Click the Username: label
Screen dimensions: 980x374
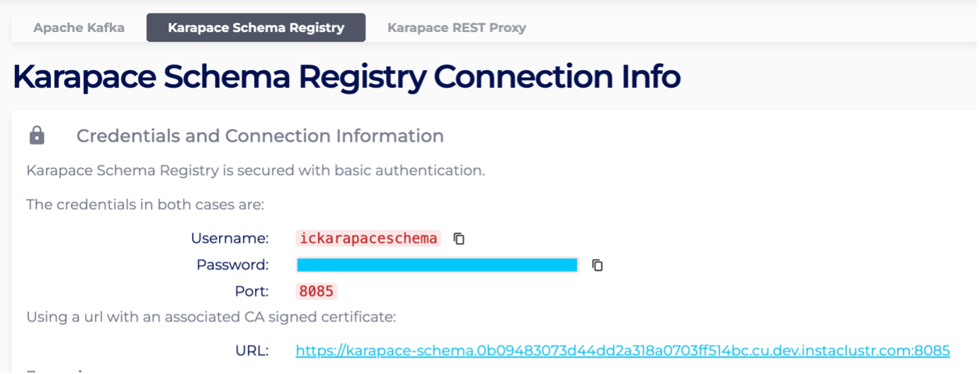pos(230,238)
